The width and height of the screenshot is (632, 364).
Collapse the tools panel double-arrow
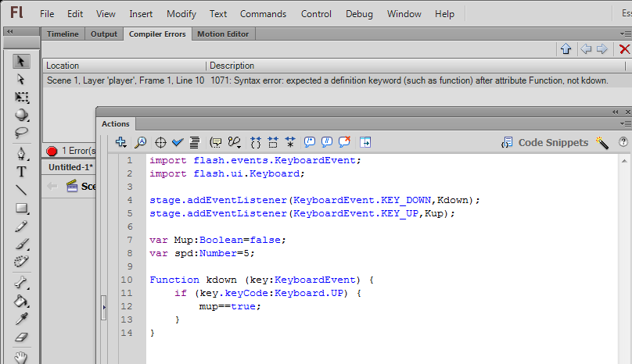(x=10, y=31)
